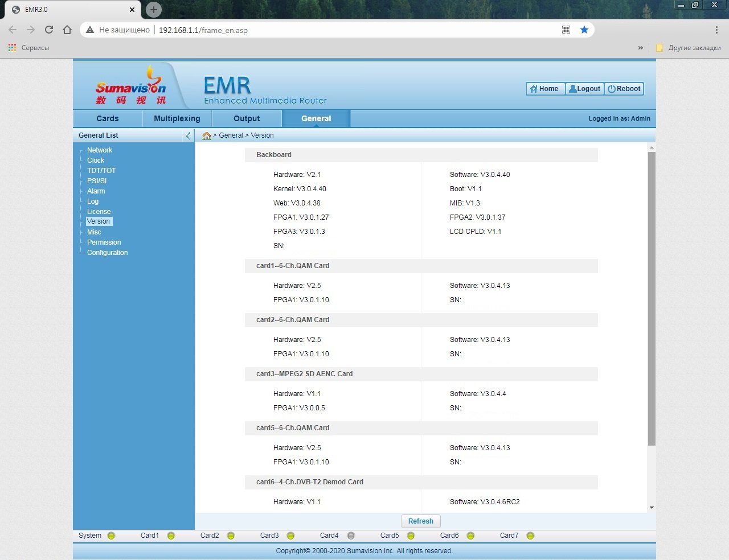Click the card2--6-Ch.QAM Card header
This screenshot has width=729, height=560.
pyautogui.click(x=421, y=320)
